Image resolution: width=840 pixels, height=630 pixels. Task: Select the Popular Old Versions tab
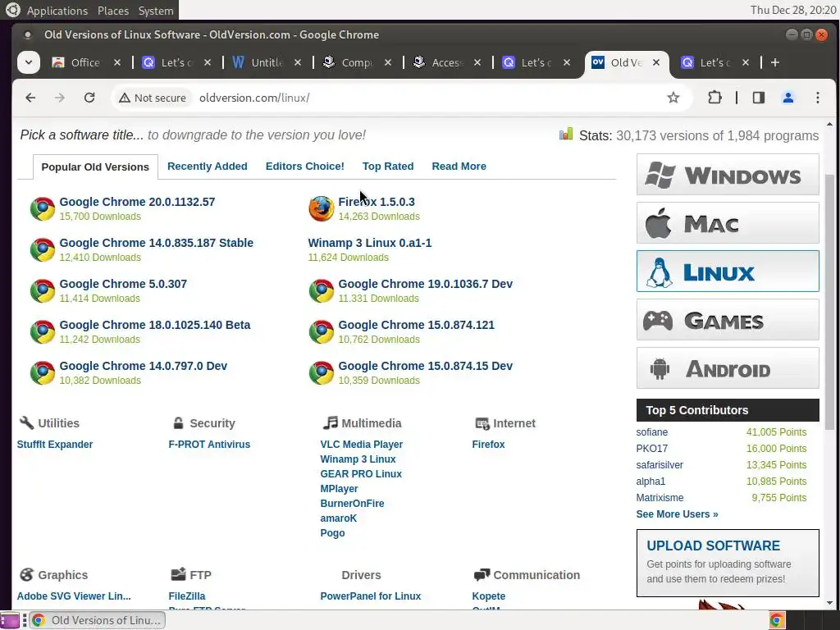tap(95, 167)
